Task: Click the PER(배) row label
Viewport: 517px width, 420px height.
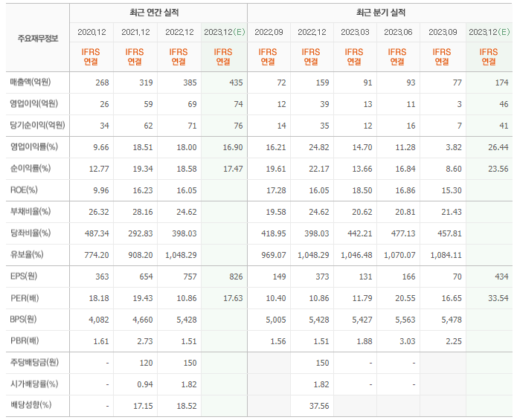Action: pyautogui.click(x=25, y=298)
